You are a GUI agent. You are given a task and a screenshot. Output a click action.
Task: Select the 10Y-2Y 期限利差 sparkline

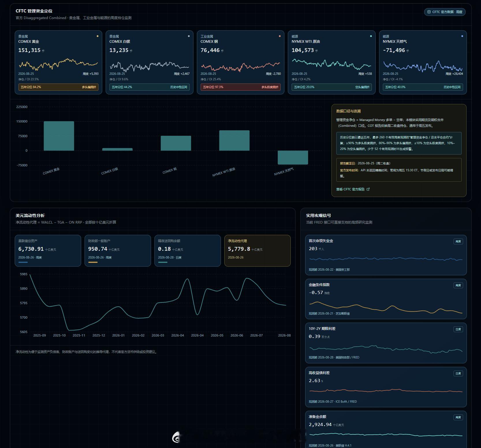pos(386,349)
